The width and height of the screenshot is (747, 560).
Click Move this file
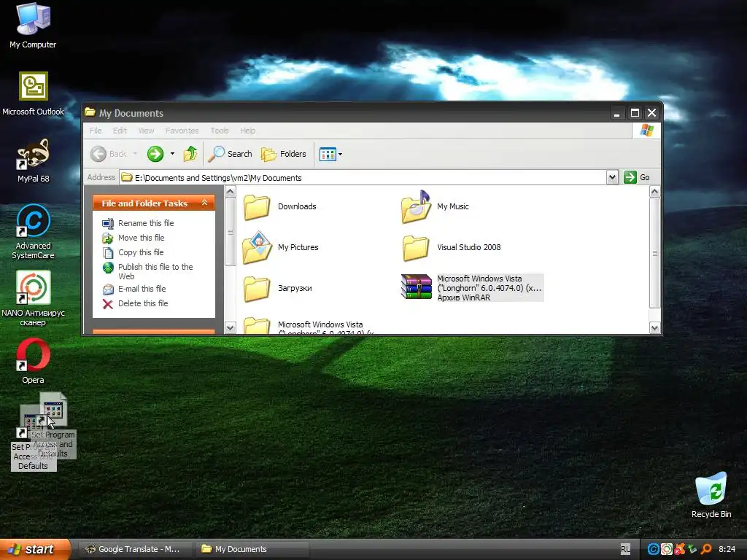pos(133,238)
